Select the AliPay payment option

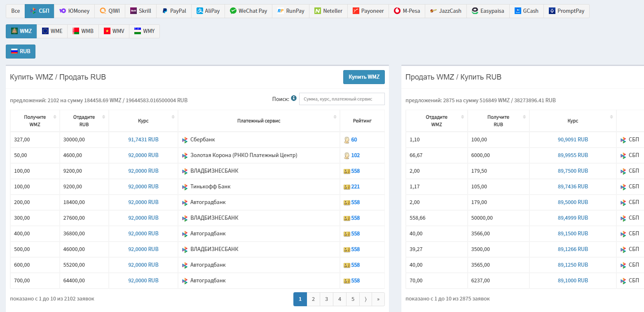tap(208, 11)
